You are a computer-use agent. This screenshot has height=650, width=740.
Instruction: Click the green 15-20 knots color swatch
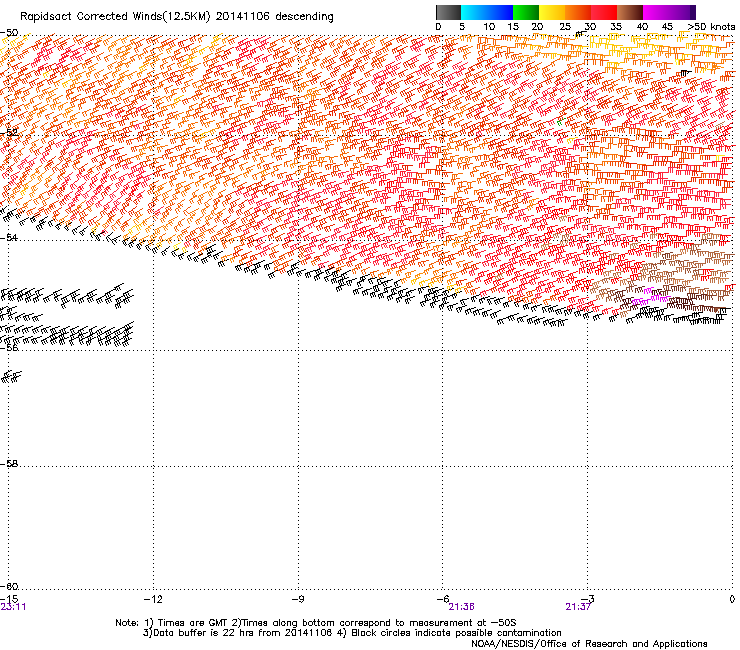tap(526, 12)
